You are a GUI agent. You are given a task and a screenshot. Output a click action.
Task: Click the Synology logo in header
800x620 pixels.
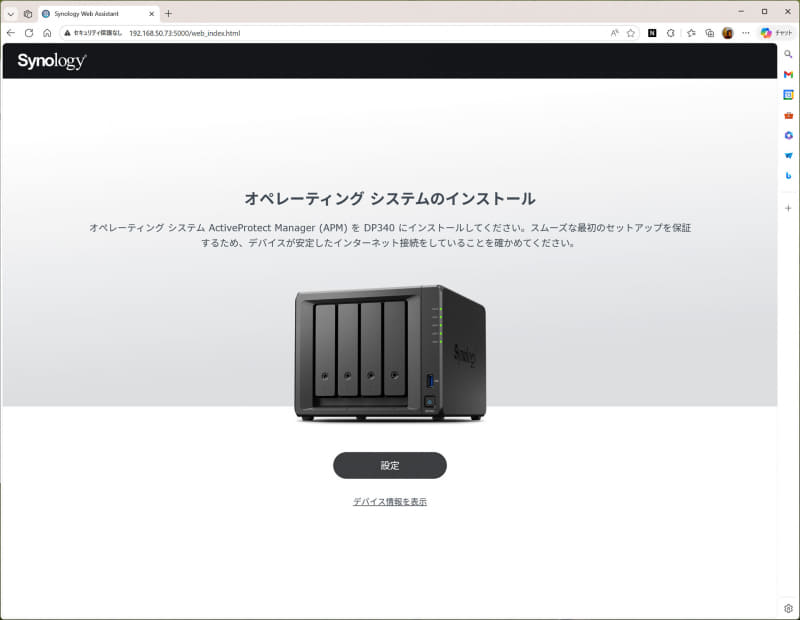coord(52,61)
